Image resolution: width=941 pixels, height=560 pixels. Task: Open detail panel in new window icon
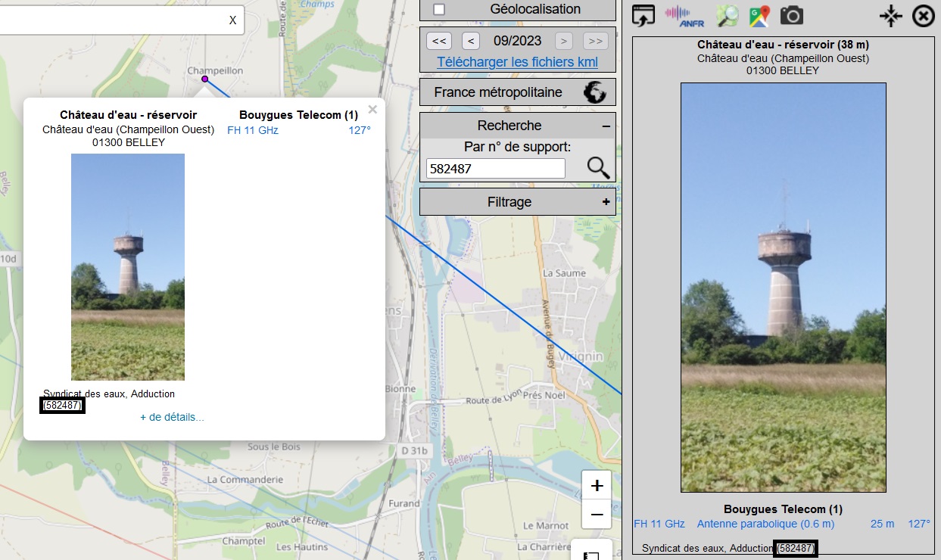[643, 16]
